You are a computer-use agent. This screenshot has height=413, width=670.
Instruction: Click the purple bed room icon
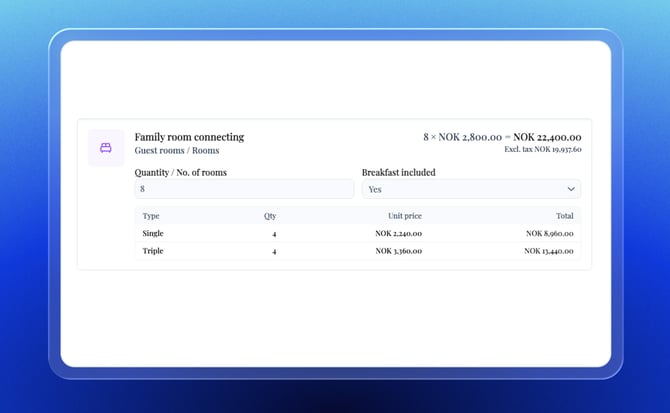pos(106,148)
